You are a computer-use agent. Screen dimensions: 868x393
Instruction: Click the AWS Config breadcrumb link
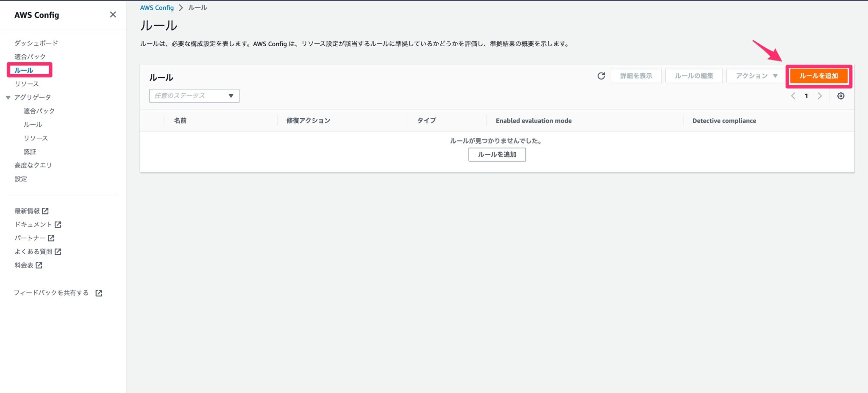(x=157, y=7)
